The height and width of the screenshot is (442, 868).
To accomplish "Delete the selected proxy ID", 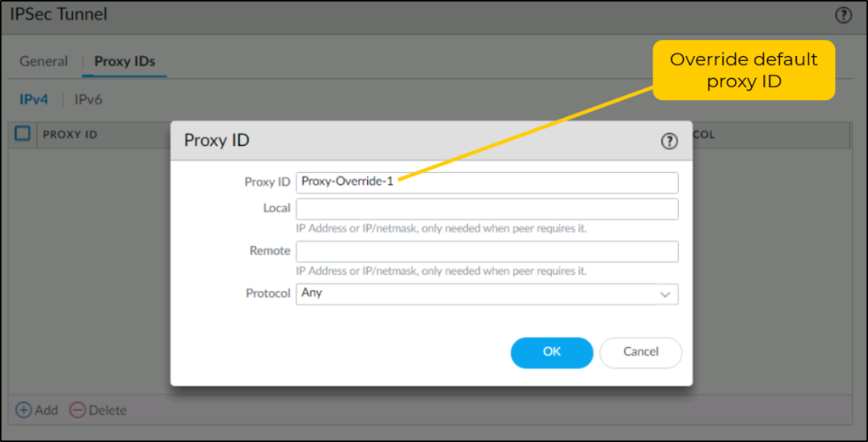I will click(98, 410).
